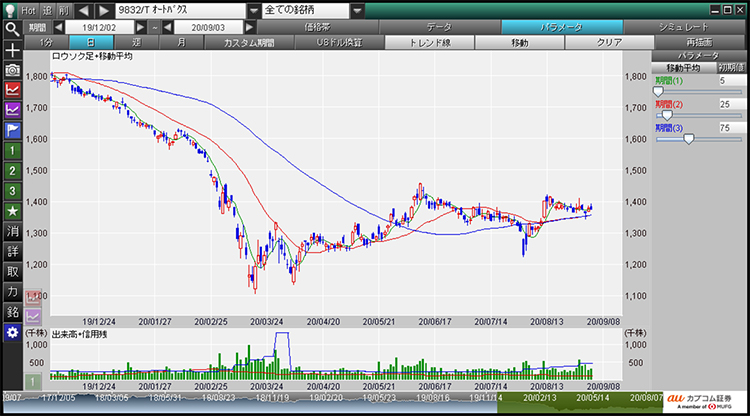Screen dimensions: 750x416
Task: Click the red chart indicator icon
Action: click(x=12, y=90)
